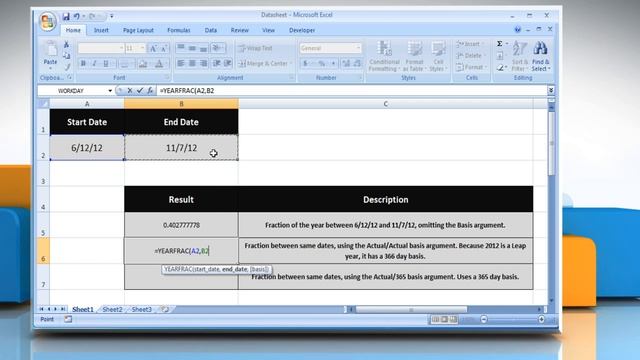Viewport: 640px width, 360px height.
Task: Toggle Bold formatting
Action: point(83,64)
